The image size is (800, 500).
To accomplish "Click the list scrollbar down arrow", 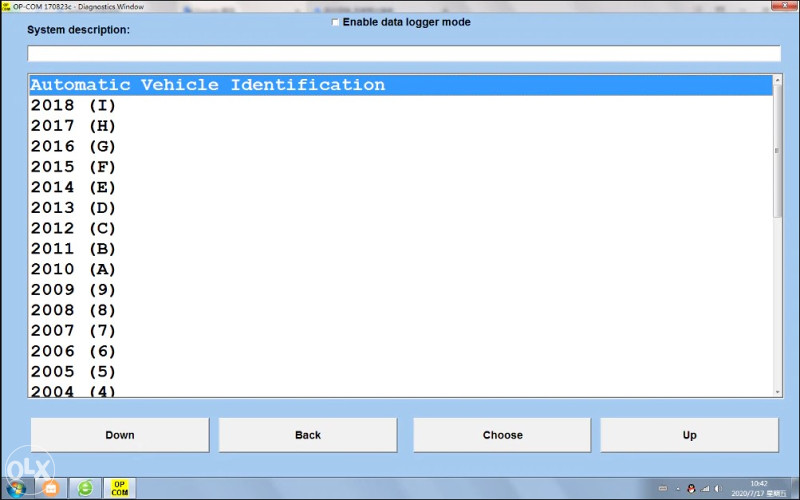I will click(x=778, y=392).
